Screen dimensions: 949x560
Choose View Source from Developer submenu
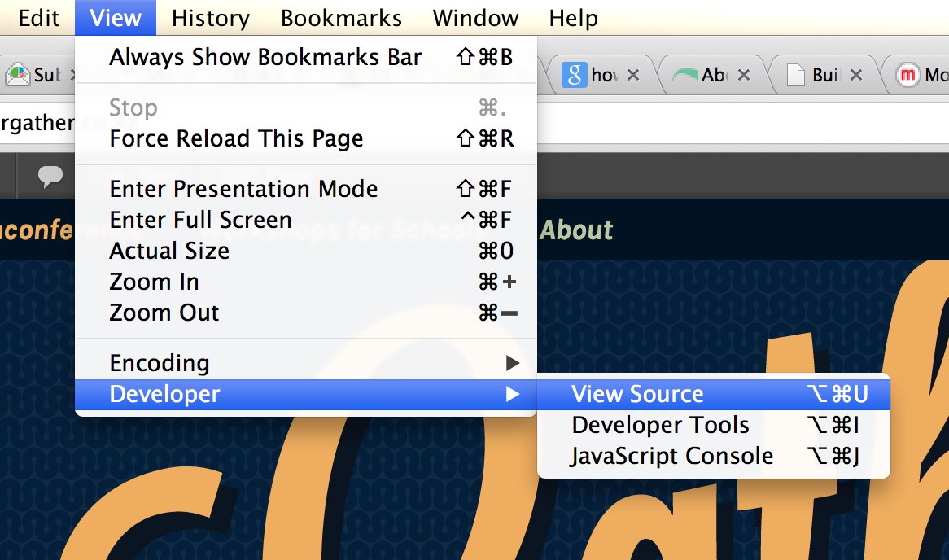click(714, 394)
